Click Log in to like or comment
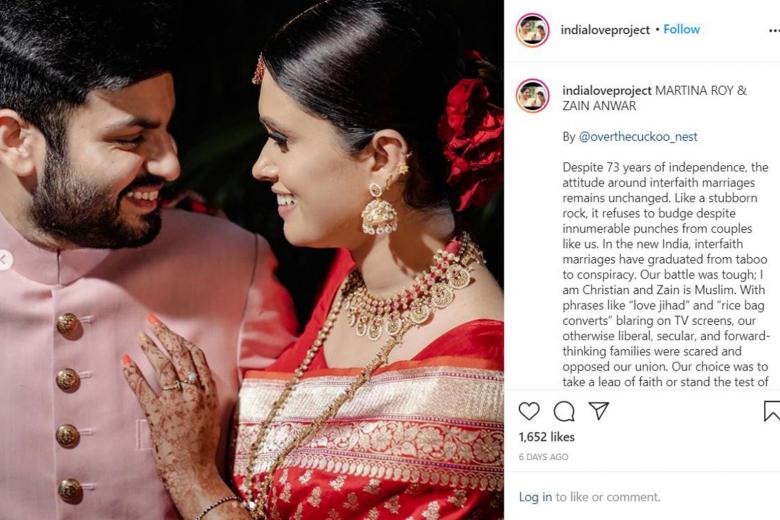Viewport: 780px width, 520px height. click(535, 497)
